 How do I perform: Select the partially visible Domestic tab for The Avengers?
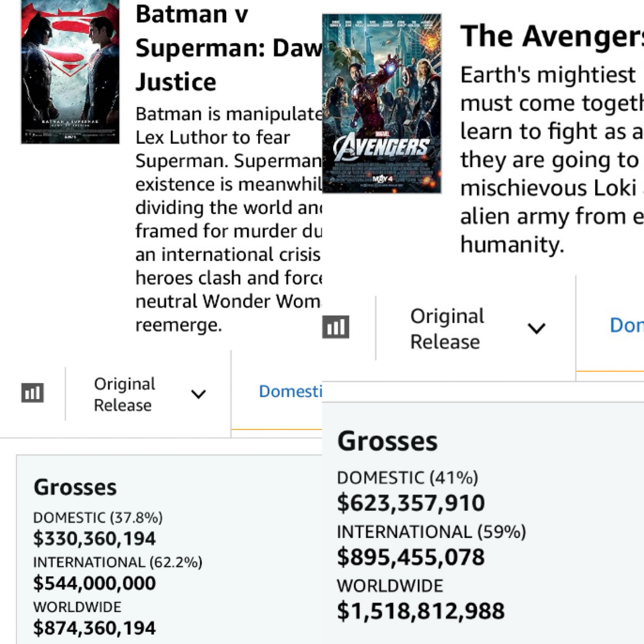(626, 325)
